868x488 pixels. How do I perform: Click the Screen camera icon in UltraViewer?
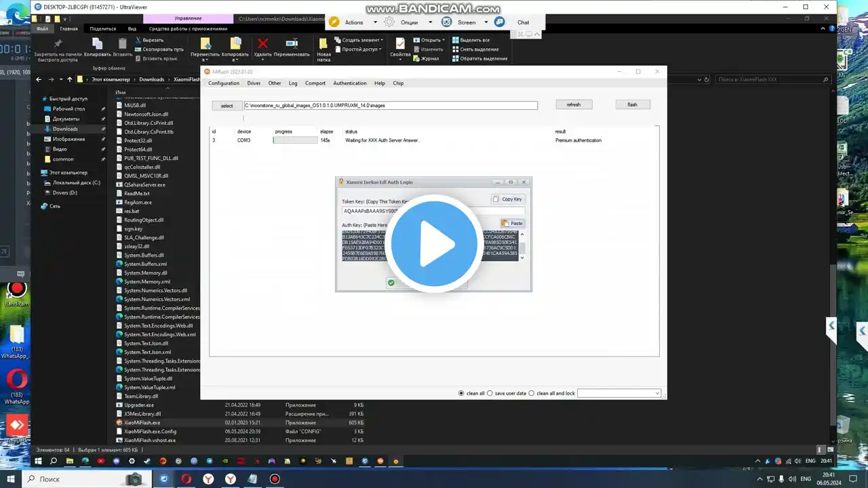(446, 22)
